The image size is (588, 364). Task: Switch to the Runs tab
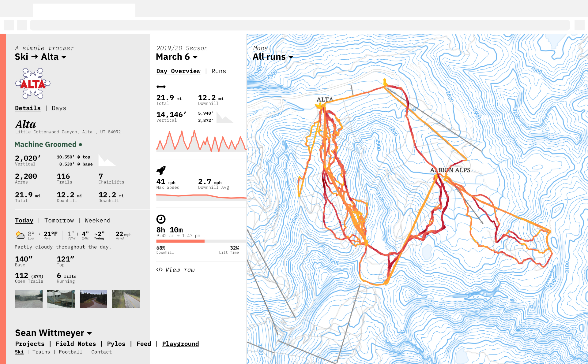[x=219, y=71]
